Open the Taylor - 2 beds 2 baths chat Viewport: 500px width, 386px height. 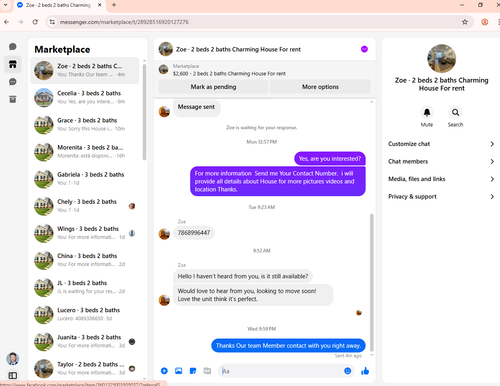click(85, 368)
